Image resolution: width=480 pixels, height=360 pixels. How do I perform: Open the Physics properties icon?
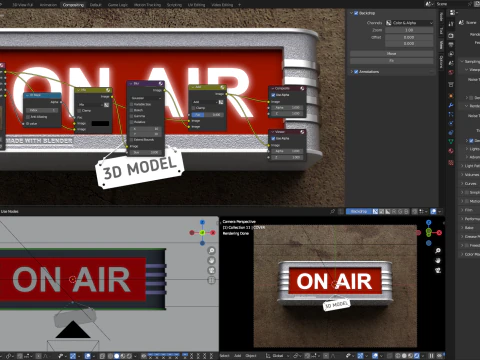[x=451, y=123]
